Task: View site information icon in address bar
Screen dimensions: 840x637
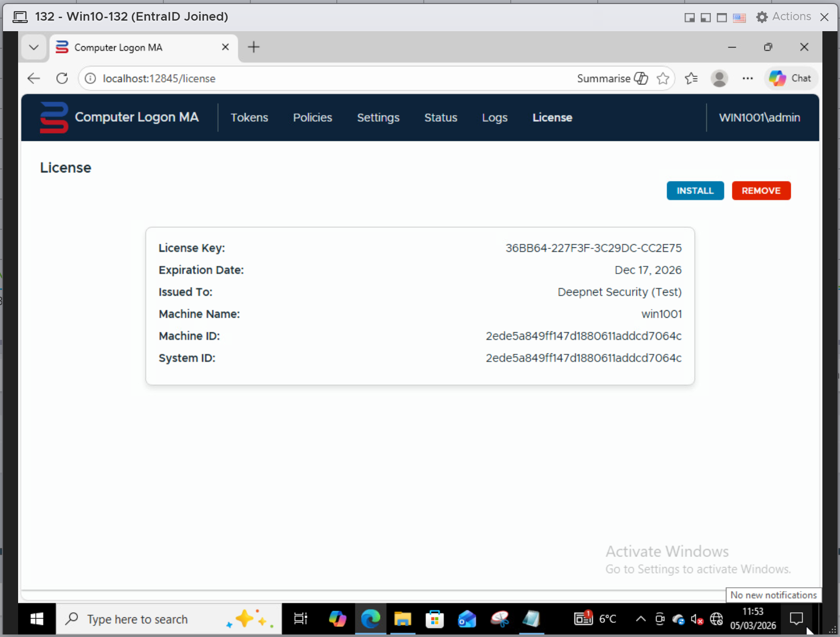Action: pyautogui.click(x=90, y=78)
